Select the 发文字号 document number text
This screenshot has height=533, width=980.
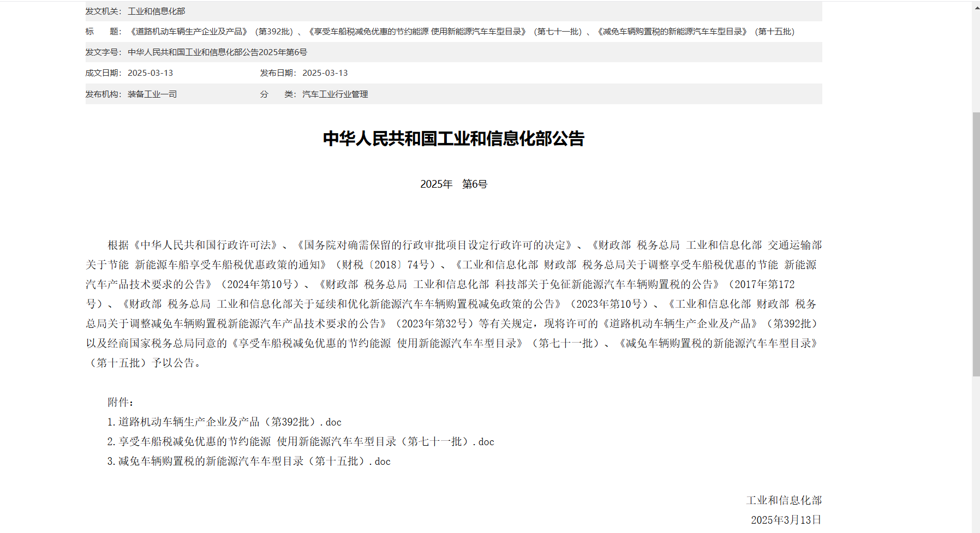(217, 52)
